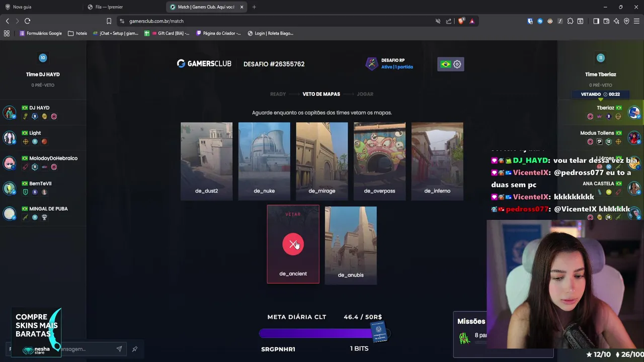Click 'Time DJ HAYD' team title
The height and width of the screenshot is (362, 644).
point(43,74)
